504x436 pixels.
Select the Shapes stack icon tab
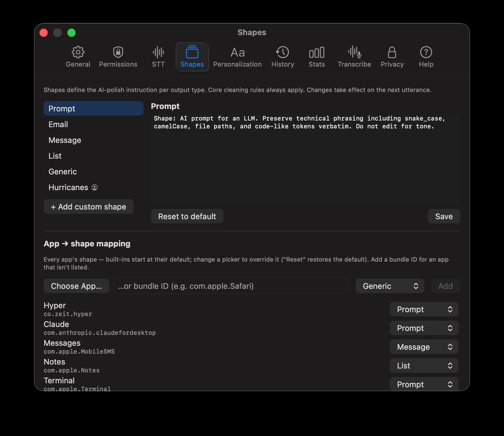click(x=192, y=52)
